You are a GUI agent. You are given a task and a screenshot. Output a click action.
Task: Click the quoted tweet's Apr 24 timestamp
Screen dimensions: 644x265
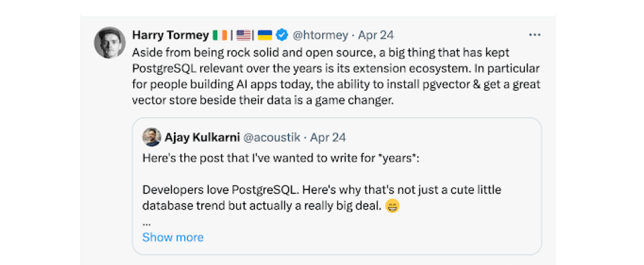click(328, 137)
